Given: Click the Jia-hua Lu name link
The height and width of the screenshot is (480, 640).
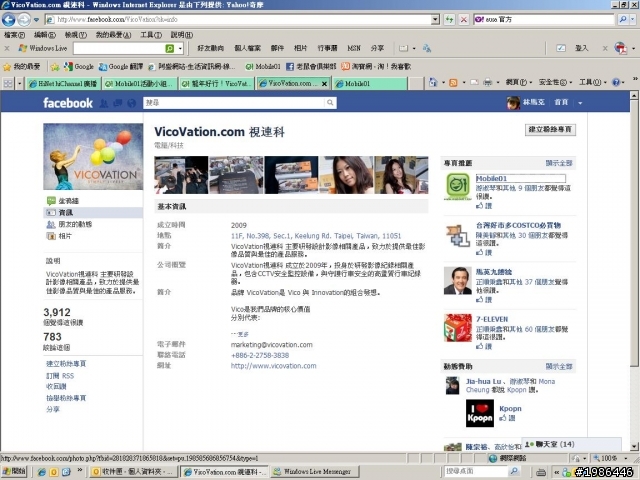Looking at the screenshot, I should click(x=483, y=381).
